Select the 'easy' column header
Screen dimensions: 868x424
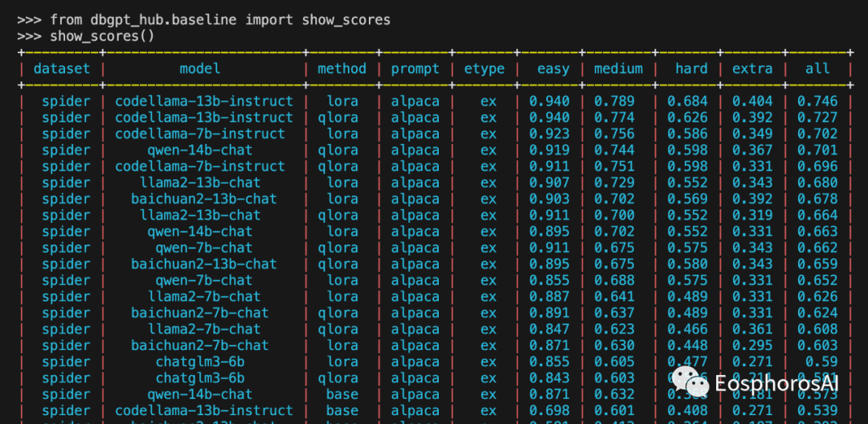(x=553, y=68)
